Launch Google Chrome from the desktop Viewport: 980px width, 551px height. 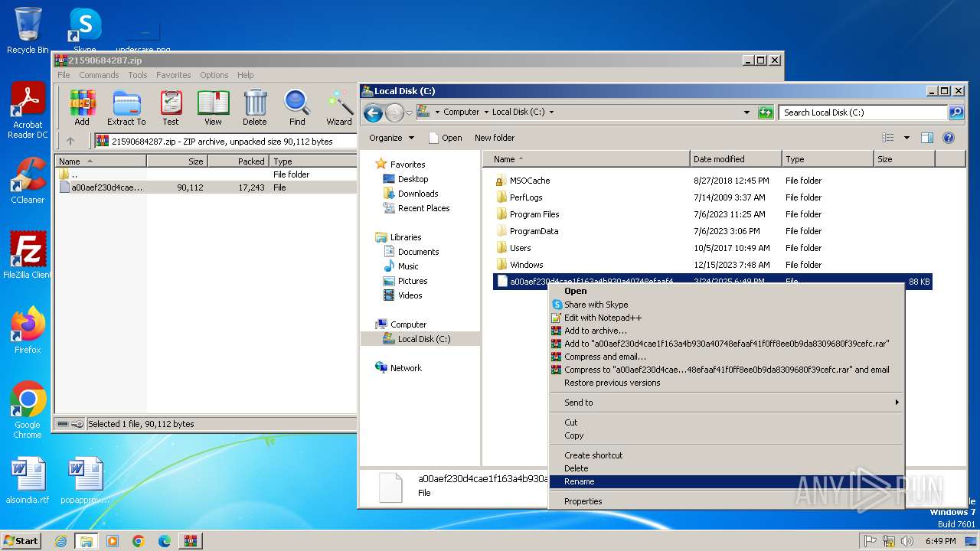click(x=28, y=410)
